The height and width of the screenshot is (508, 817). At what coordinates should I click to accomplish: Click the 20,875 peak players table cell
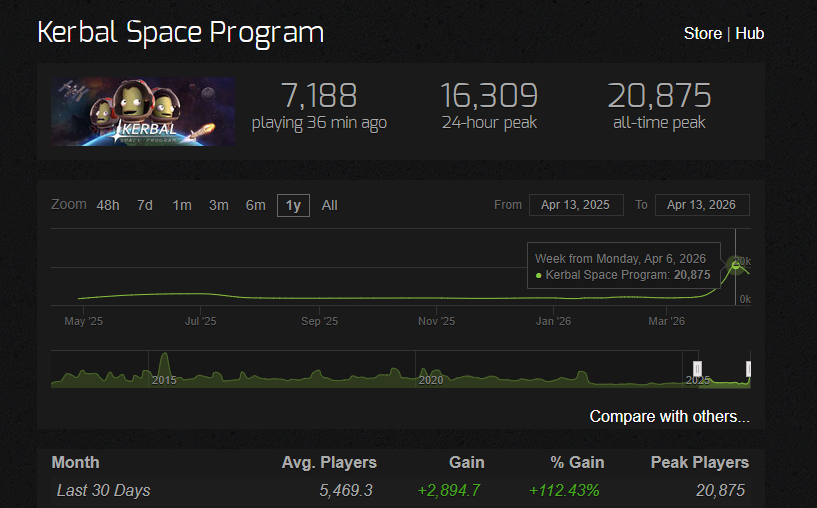[x=721, y=490]
